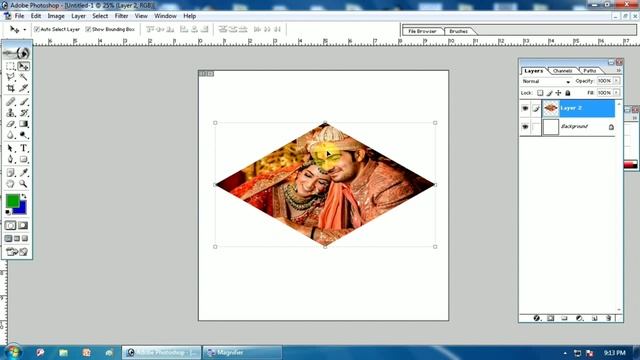Select the Blur tool
640x360 pixels.
click(x=11, y=135)
